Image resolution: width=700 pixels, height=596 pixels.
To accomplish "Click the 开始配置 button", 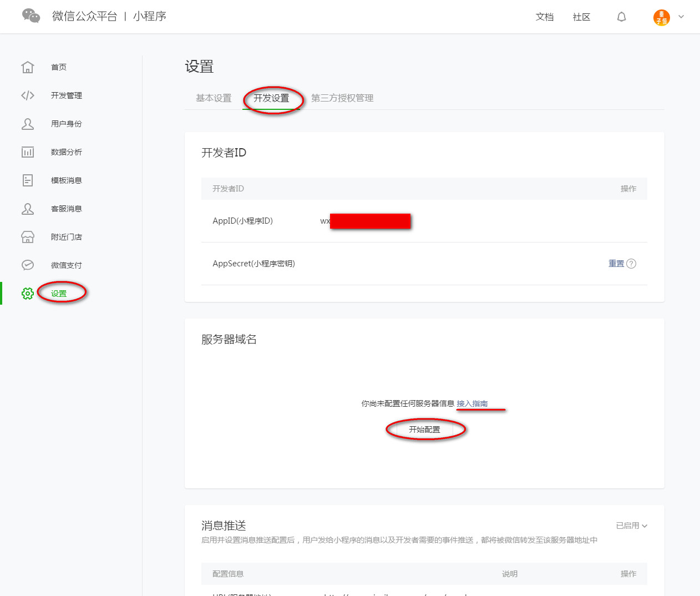I will 424,430.
